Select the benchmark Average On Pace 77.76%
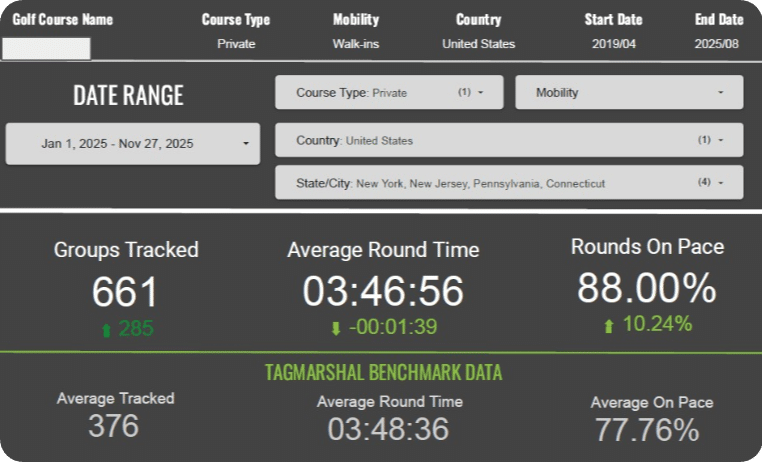The height and width of the screenshot is (462, 763). coord(647,430)
